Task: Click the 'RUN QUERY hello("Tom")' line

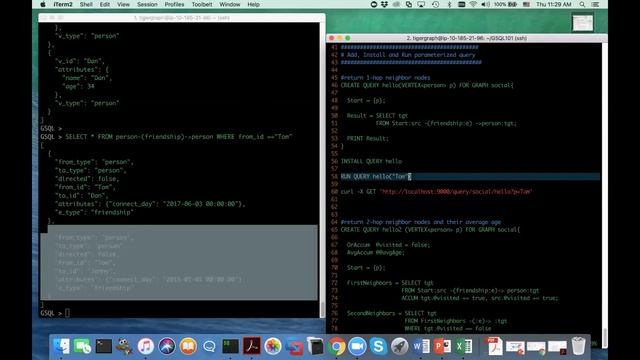Action: pos(376,176)
